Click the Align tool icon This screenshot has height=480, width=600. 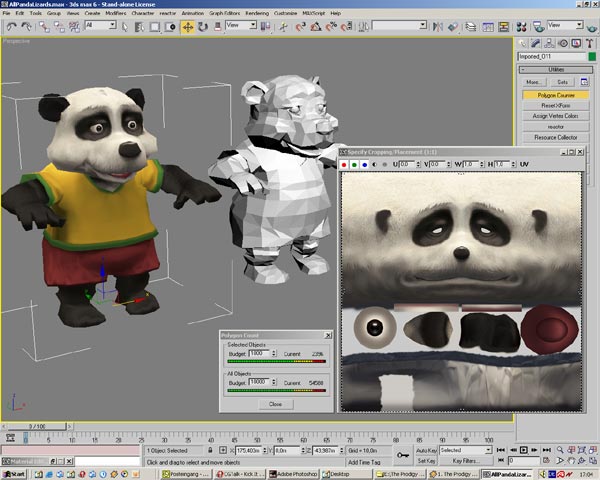pyautogui.click(x=453, y=26)
